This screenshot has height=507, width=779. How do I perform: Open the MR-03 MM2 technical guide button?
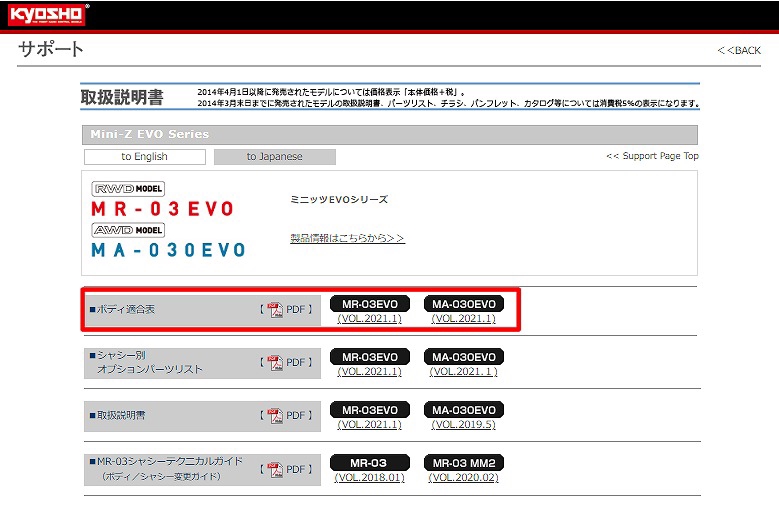(x=464, y=463)
